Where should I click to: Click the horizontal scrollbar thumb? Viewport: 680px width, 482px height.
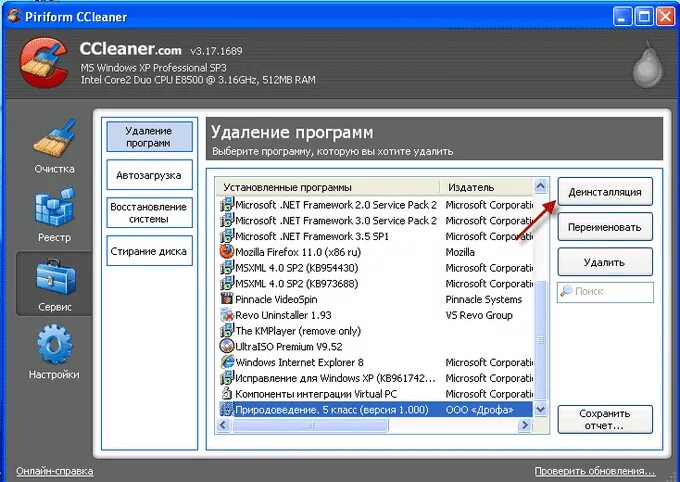coord(310,425)
